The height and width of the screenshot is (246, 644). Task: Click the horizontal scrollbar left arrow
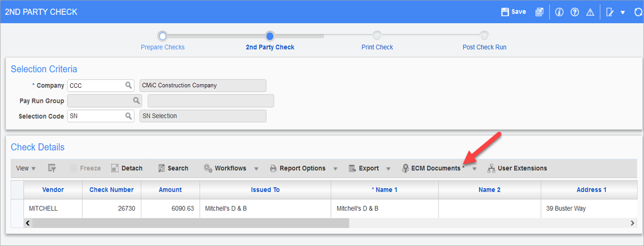pyautogui.click(x=28, y=223)
